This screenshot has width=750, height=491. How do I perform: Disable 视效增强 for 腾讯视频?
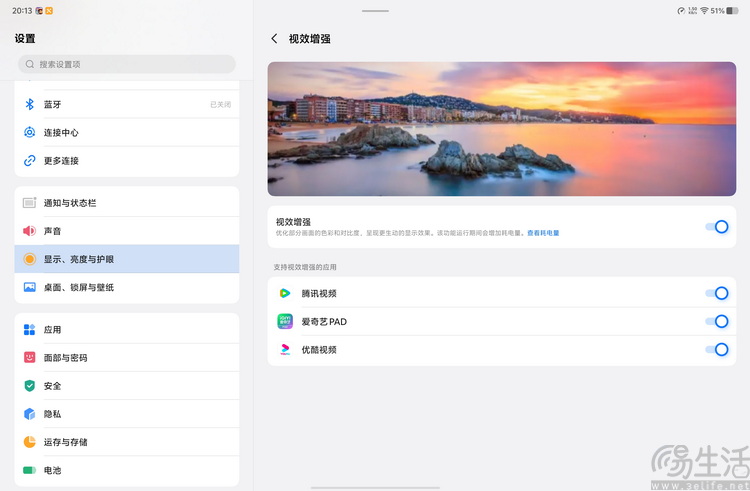[x=717, y=293]
